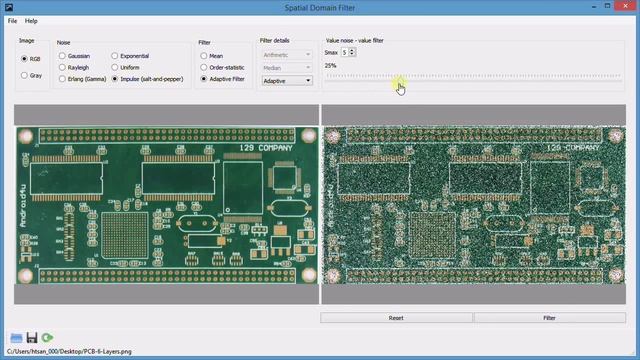
Task: Open image file with folder icon
Action: pos(16,338)
